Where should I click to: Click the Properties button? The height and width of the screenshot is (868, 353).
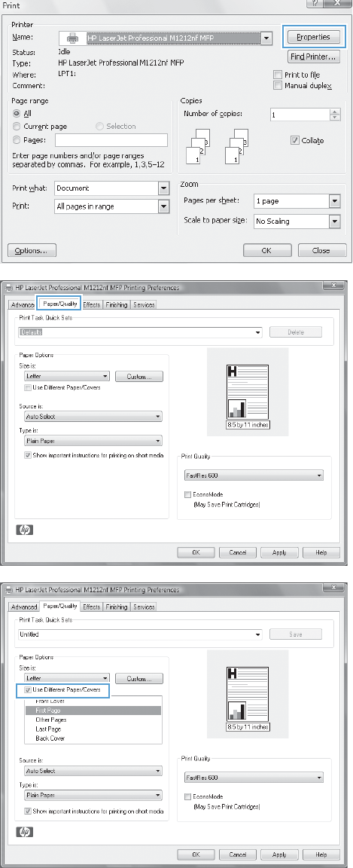tap(314, 37)
